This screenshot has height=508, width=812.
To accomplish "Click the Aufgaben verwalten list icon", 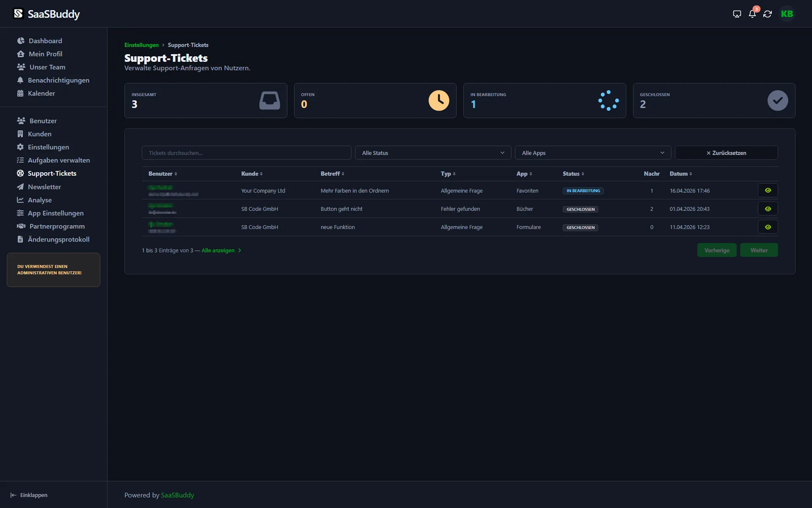I will pyautogui.click(x=20, y=160).
